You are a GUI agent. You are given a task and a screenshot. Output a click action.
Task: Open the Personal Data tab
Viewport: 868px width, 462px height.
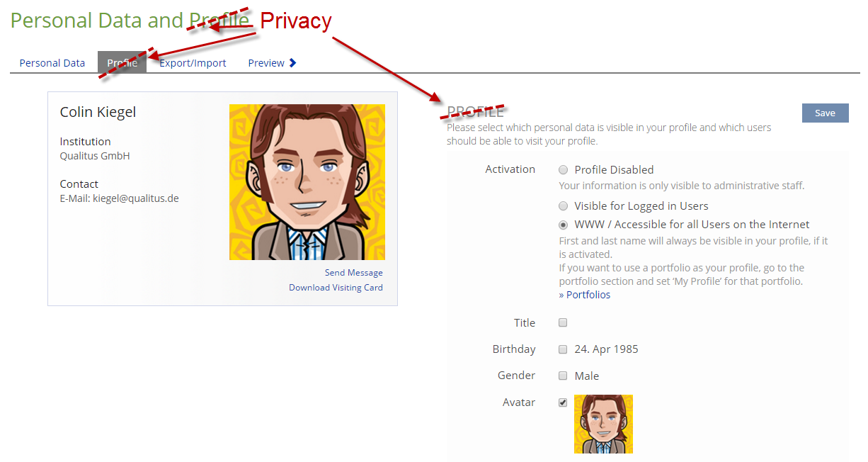(52, 63)
